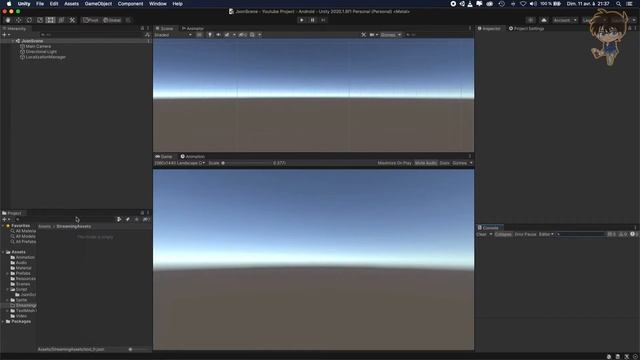Open the Shaded draw mode dropdown

173,35
